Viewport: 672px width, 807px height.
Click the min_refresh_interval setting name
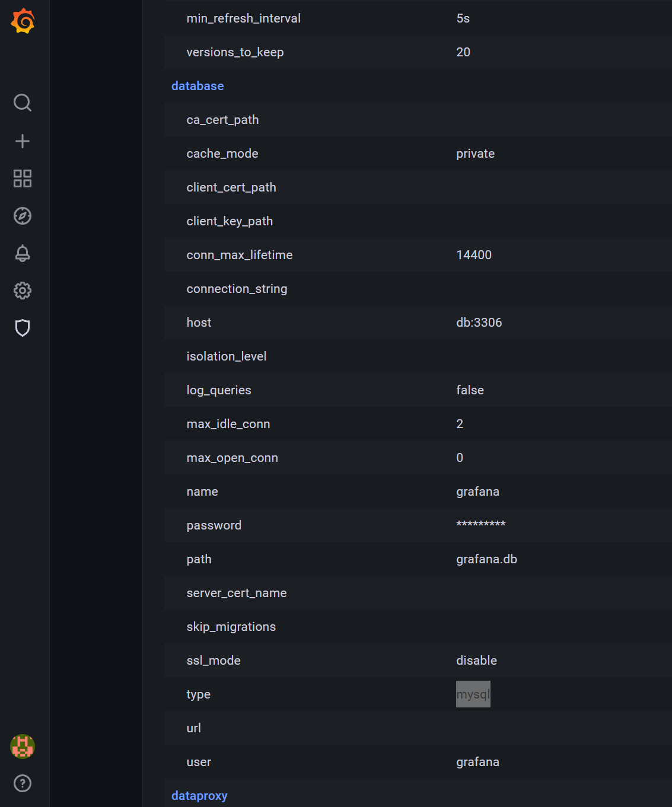click(244, 18)
